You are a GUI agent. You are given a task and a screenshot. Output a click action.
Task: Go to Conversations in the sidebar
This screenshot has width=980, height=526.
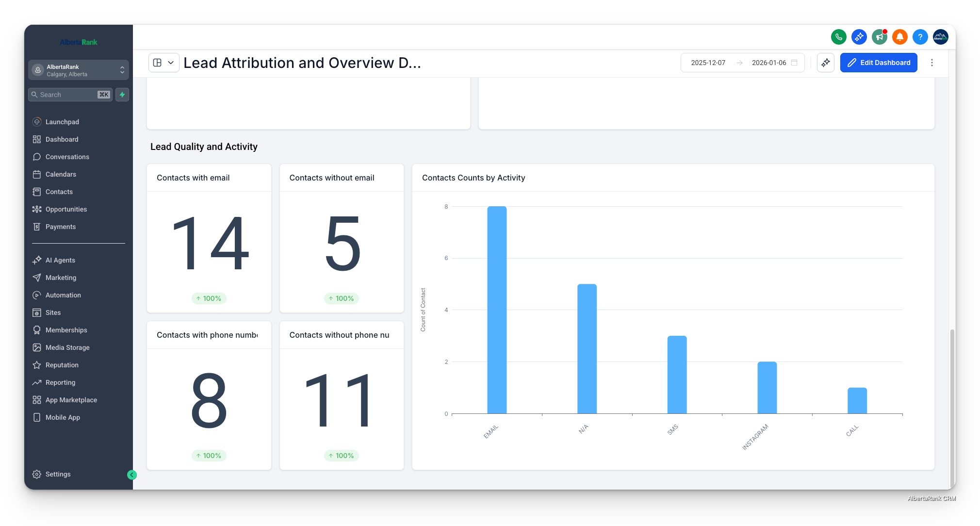click(67, 157)
